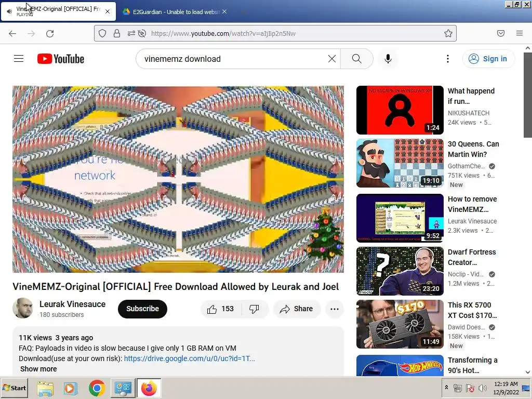Open the taskbar clock showing 12:19 AM

[506, 388]
